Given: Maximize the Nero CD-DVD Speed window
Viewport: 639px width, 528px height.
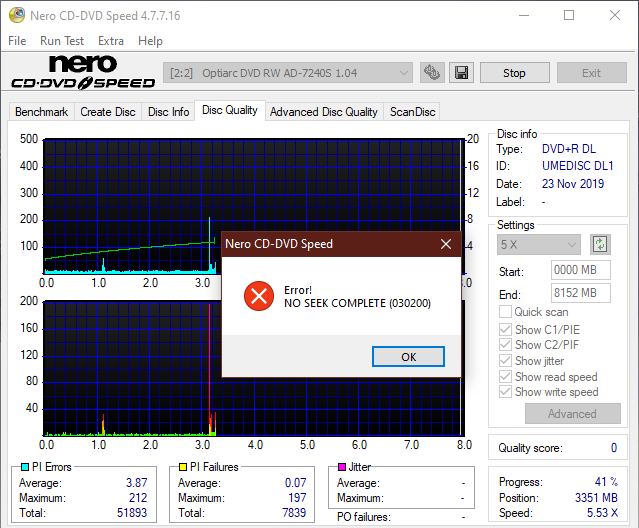Looking at the screenshot, I should [x=569, y=15].
